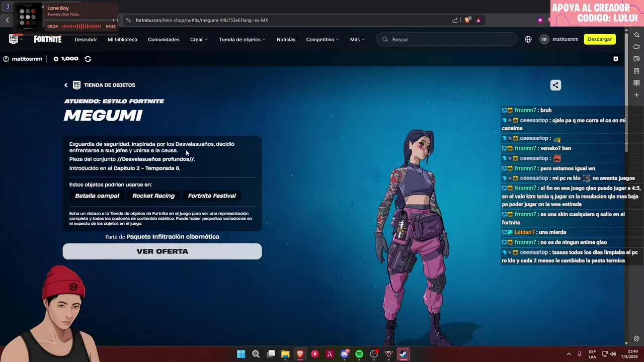Screen dimensions: 644x362
Task: Click the Brave browser taskbar icon
Action: 300,354
